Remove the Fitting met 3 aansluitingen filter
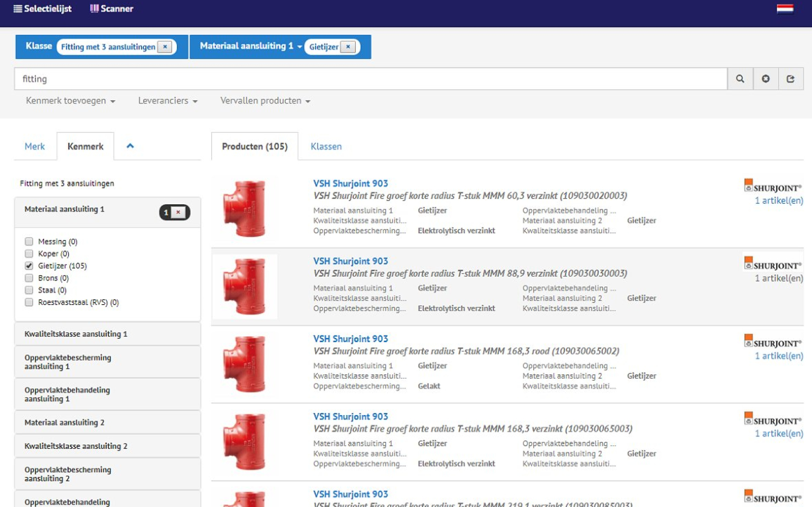This screenshot has width=812, height=507. pyautogui.click(x=165, y=46)
